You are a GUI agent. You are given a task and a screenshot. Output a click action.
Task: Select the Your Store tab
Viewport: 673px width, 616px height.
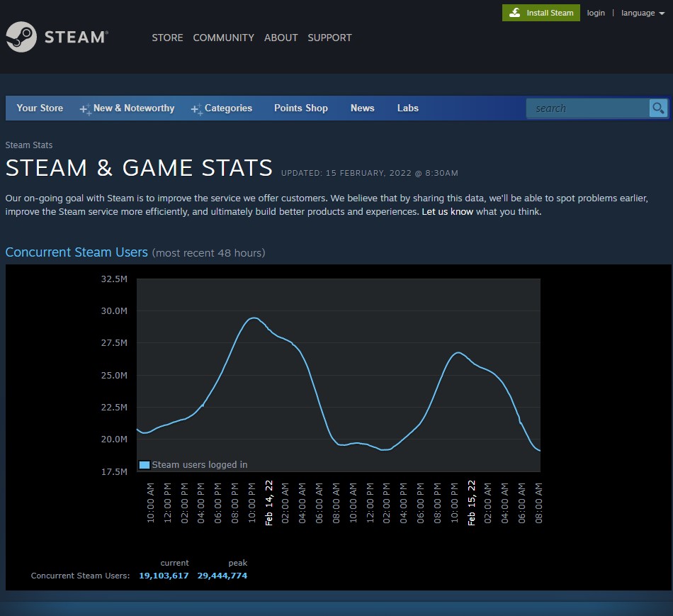click(40, 108)
